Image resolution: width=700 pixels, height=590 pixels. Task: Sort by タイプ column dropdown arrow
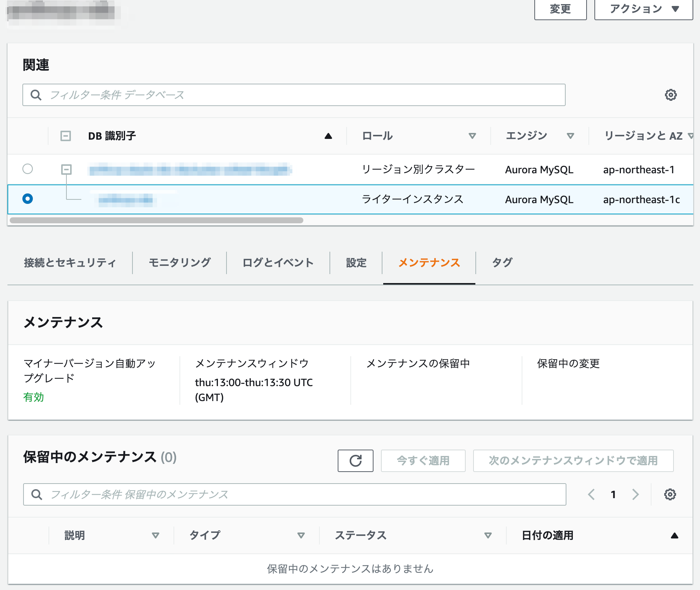301,535
